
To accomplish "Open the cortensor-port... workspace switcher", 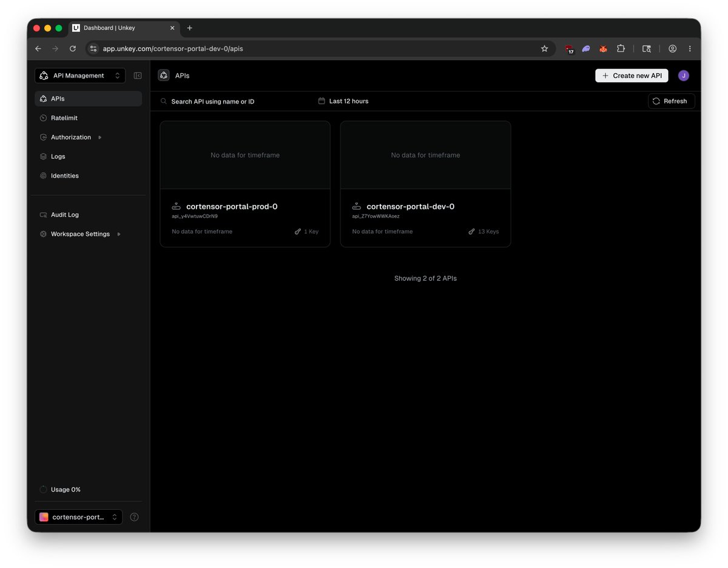I will 79,517.
